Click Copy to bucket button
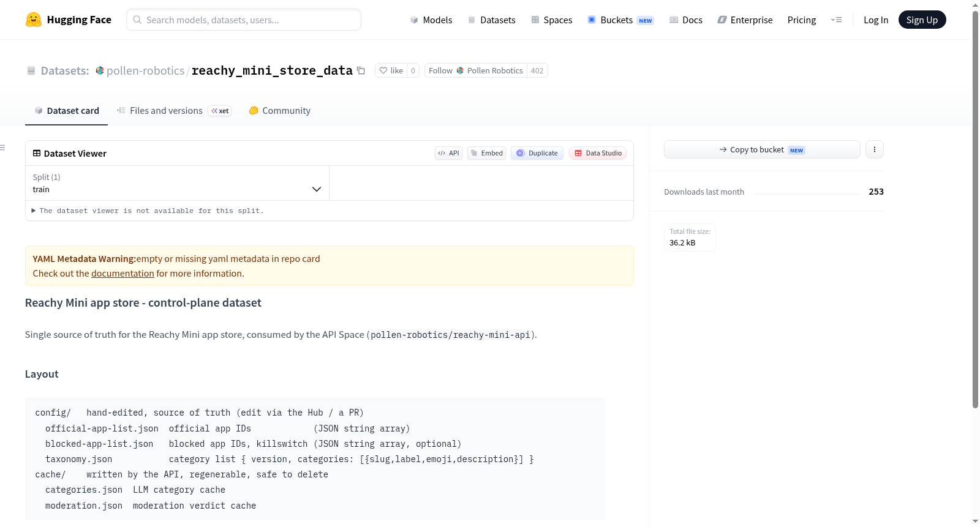The height and width of the screenshot is (527, 980). [762, 149]
